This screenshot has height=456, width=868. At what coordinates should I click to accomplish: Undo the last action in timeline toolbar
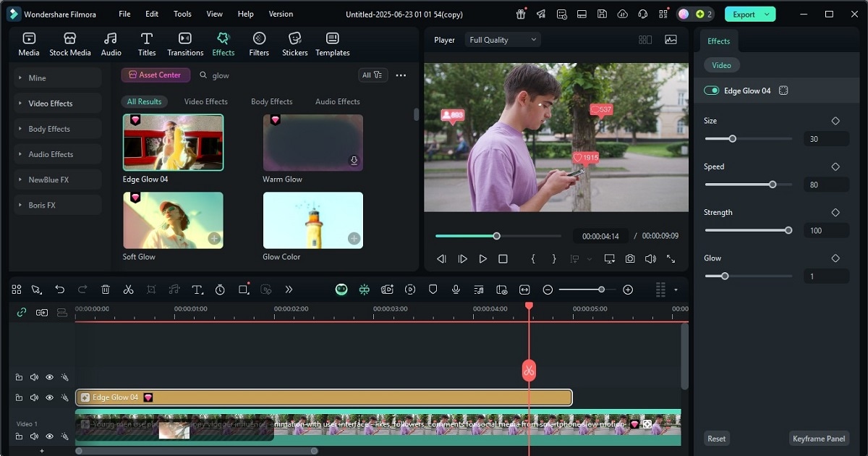[60, 290]
